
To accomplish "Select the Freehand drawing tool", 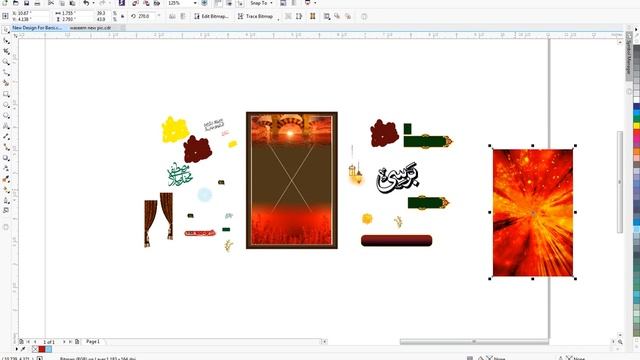I will [x=6, y=73].
